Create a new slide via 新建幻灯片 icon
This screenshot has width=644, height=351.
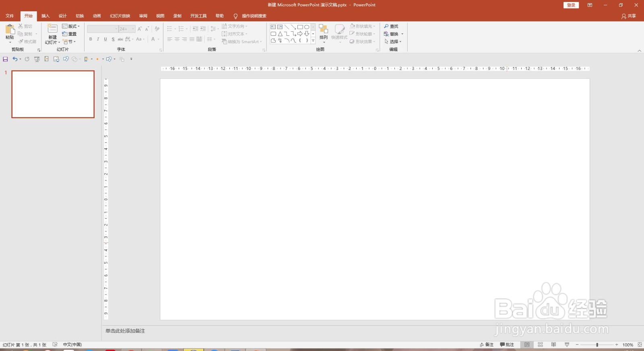[52, 29]
